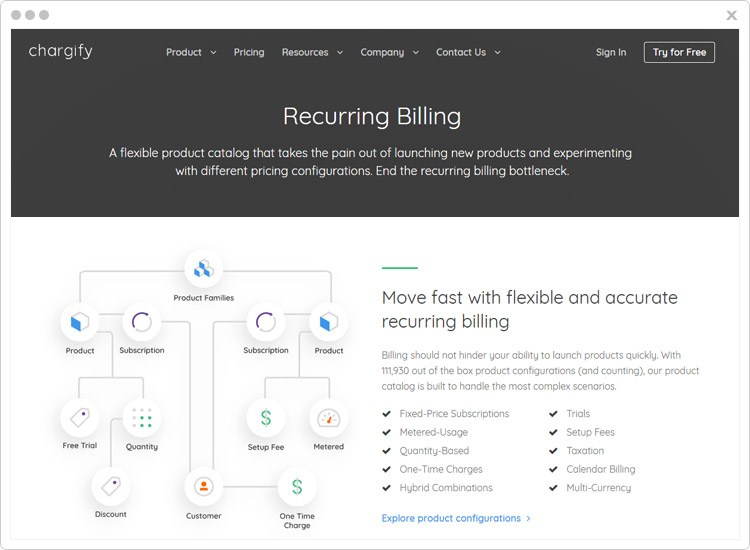Click checkmark beside Fixed-Price Subscriptions
This screenshot has height=550, width=750.
coord(386,414)
